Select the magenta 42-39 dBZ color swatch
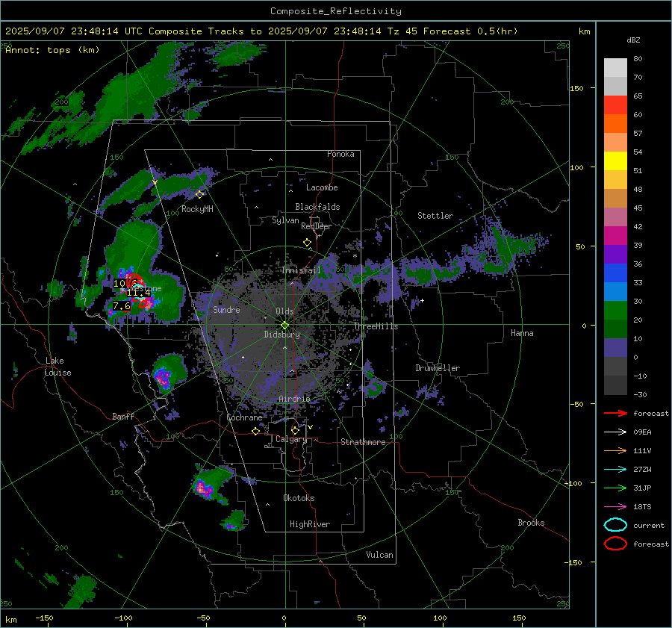672x628 pixels. click(x=615, y=236)
